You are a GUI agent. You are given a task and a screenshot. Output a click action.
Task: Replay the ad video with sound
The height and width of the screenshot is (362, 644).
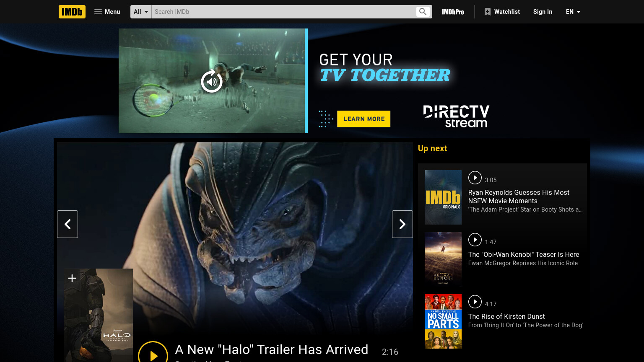(212, 81)
